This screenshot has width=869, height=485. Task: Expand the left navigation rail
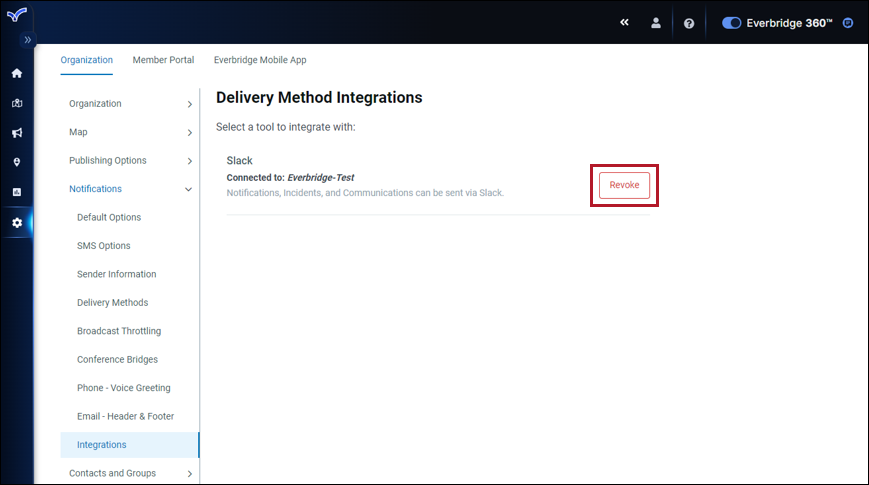[27, 40]
